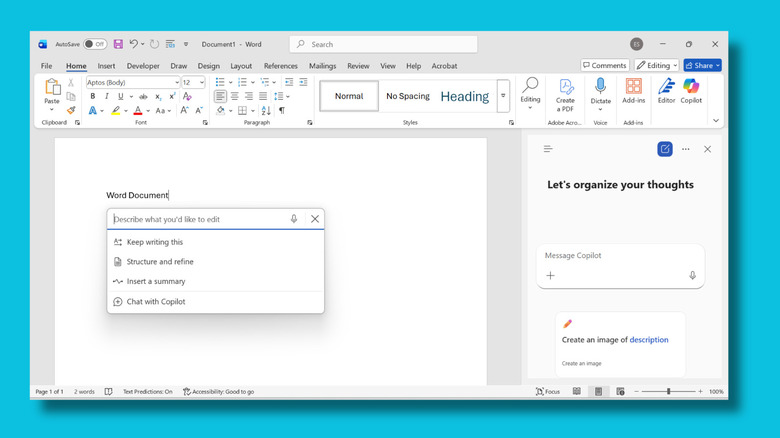This screenshot has width=780, height=438.
Task: Toggle Align Right paragraph alignment
Action: [x=249, y=96]
